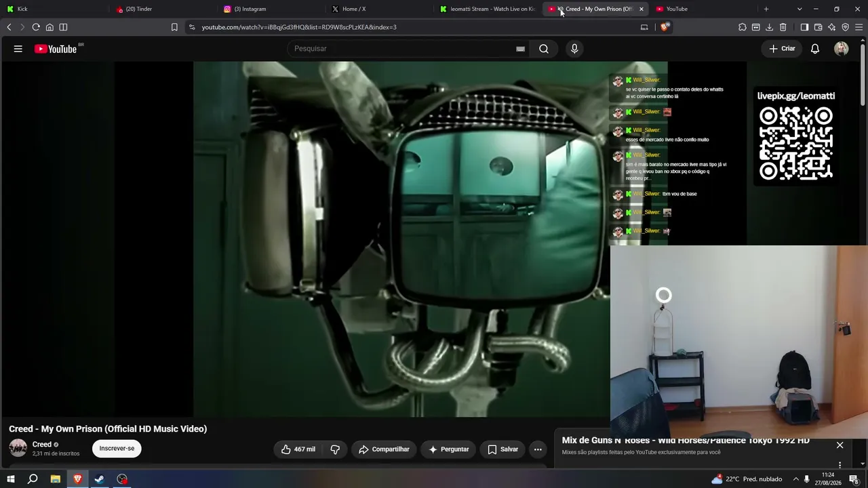Switch to the Tinder tab

[163, 9]
